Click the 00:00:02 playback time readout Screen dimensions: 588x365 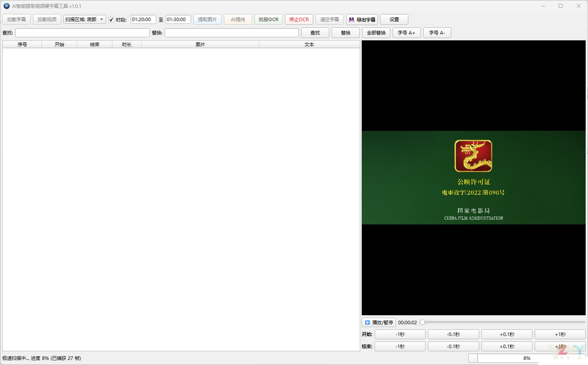[x=408, y=323]
